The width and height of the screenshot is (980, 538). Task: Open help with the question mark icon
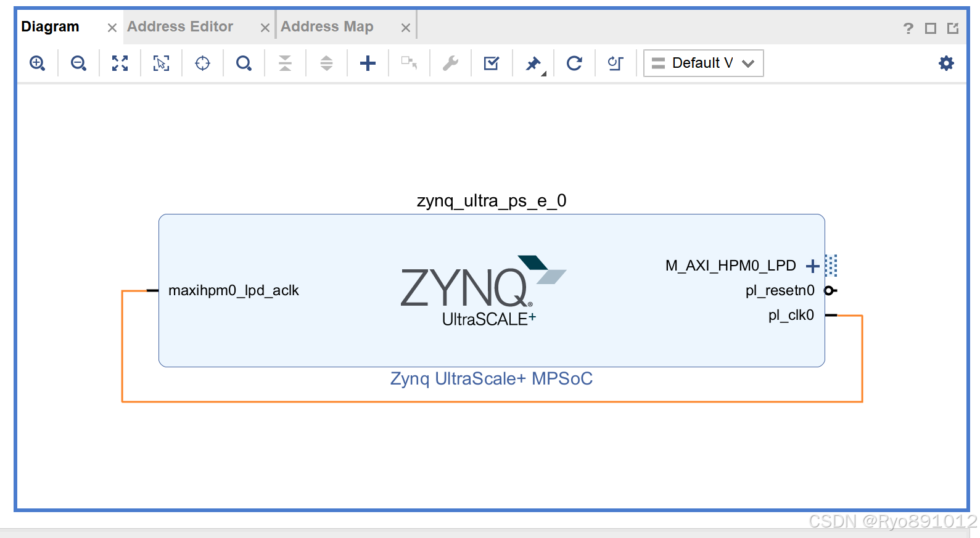point(908,28)
